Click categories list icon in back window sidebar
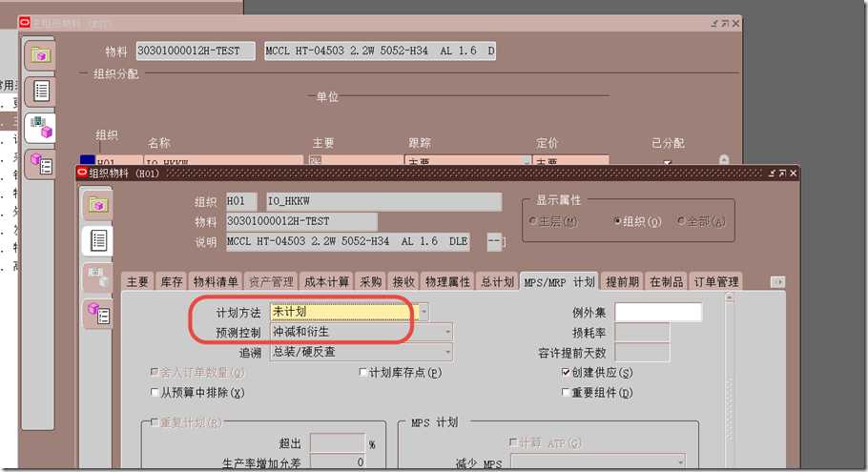This screenshot has width=868, height=472. [41, 164]
